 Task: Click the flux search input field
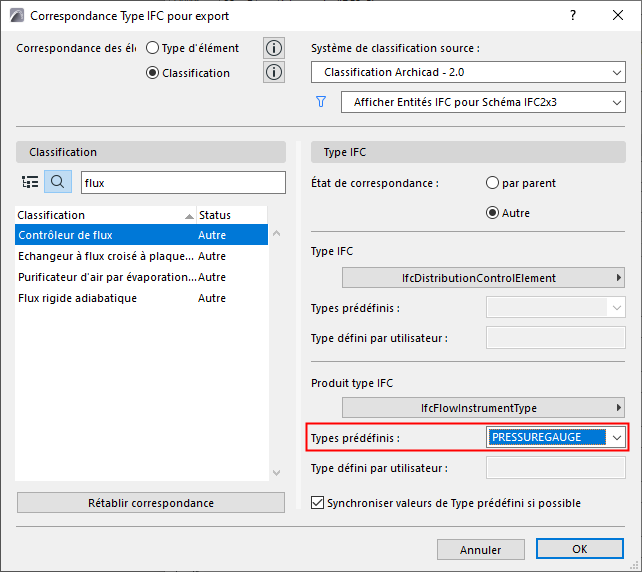click(x=173, y=182)
